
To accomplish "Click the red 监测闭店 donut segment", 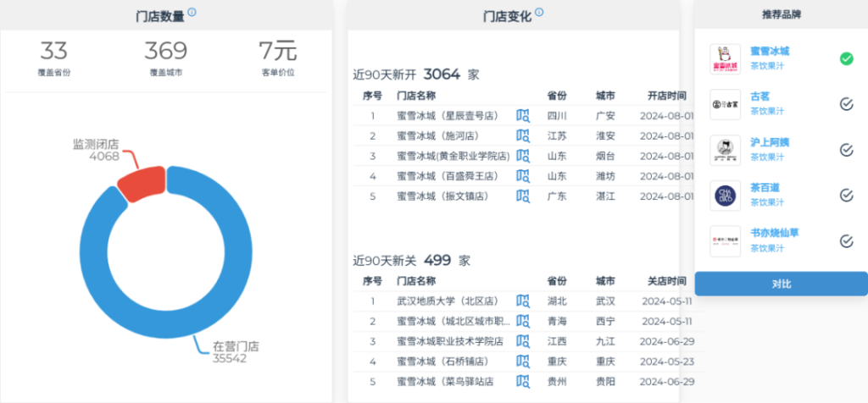I will 142,183.
